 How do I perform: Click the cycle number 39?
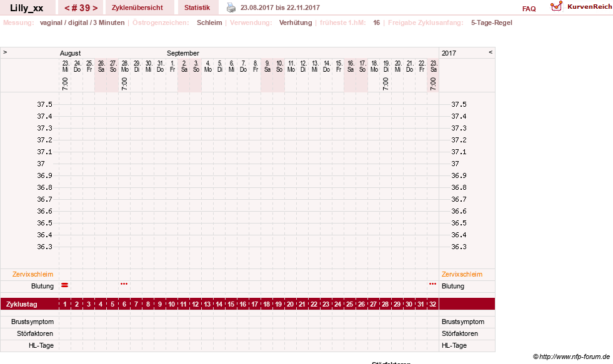tap(81, 8)
